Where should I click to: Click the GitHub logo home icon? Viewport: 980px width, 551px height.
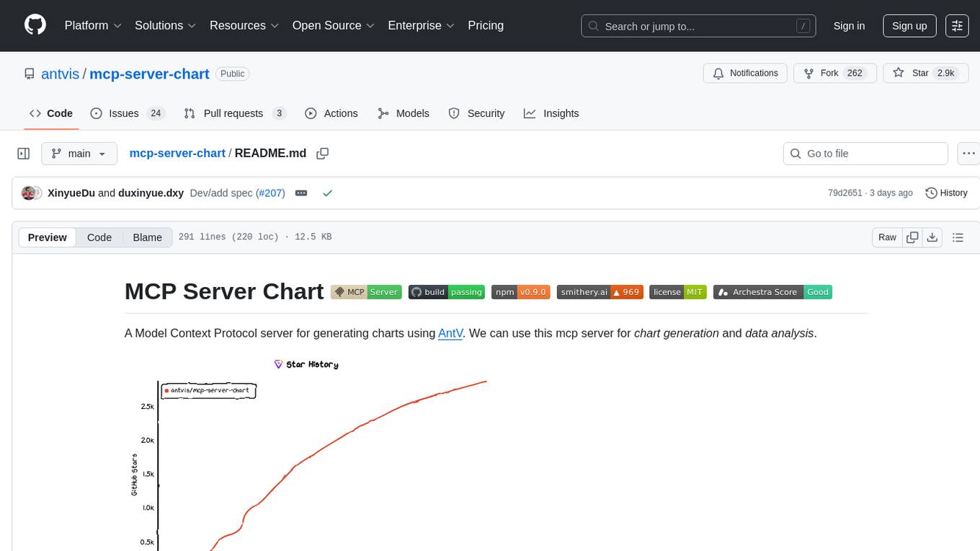click(x=35, y=25)
